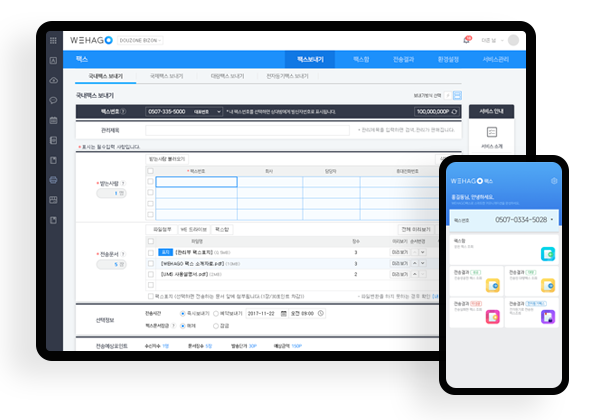Open the app grid launcher icon
The image size is (591, 420).
(53, 40)
